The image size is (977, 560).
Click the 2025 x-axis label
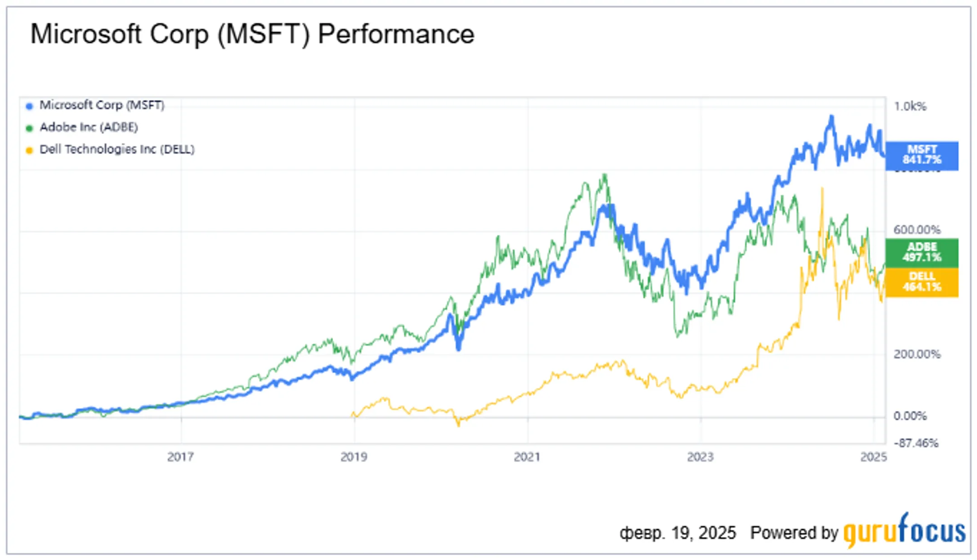pos(873,457)
